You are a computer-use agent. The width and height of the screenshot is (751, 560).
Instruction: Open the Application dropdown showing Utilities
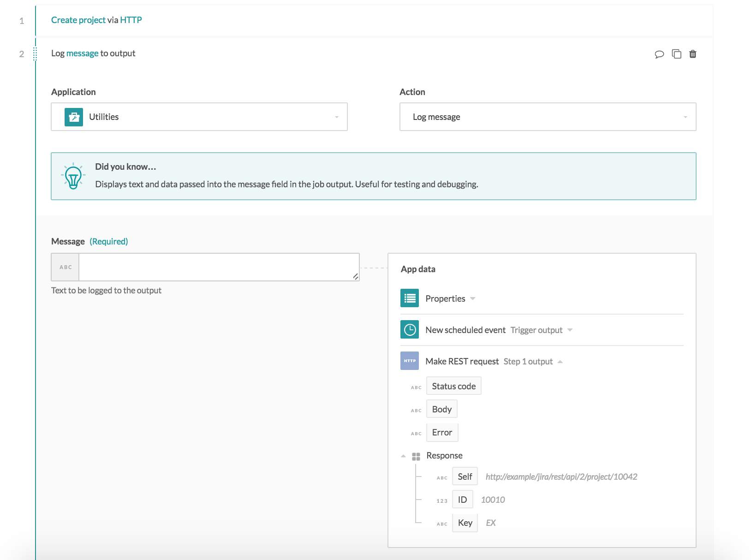coord(199,117)
